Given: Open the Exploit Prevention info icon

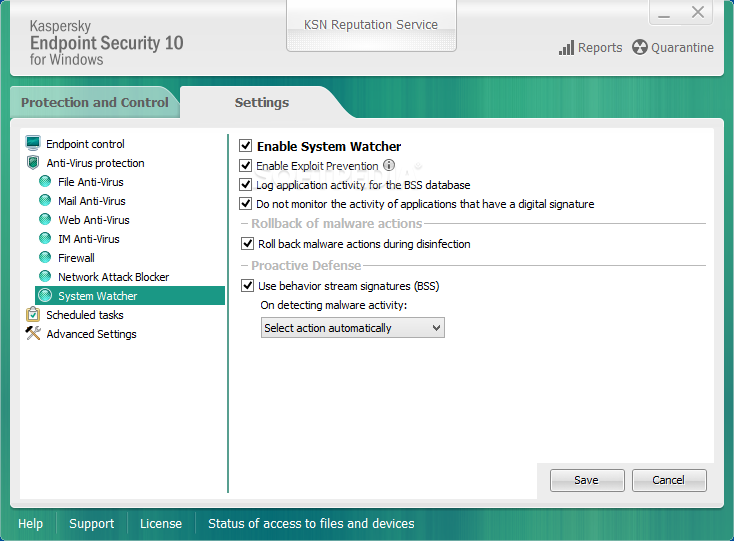Looking at the screenshot, I should point(389,165).
